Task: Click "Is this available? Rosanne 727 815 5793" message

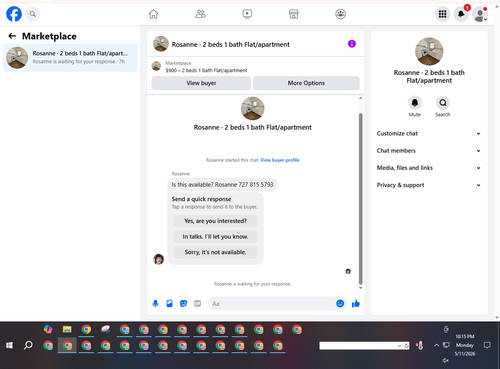Action: [222, 185]
